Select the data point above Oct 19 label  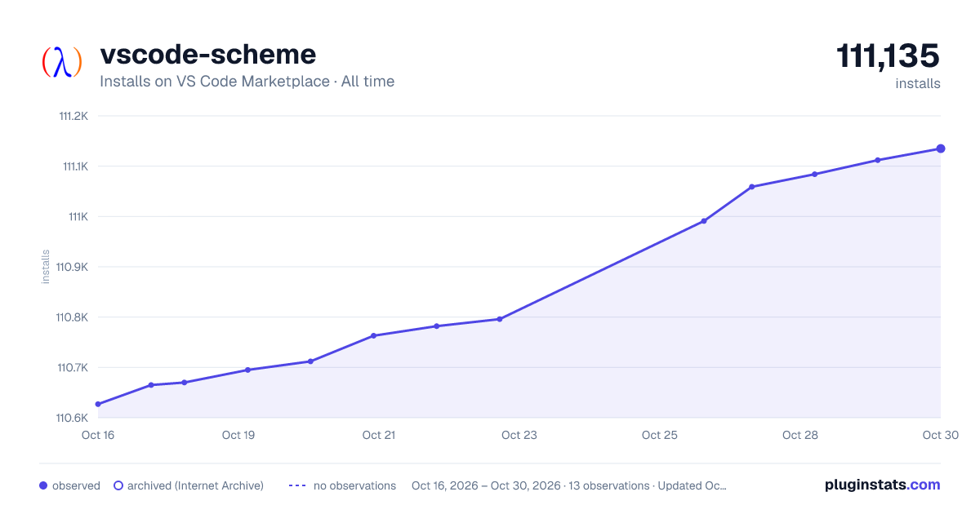247,370
